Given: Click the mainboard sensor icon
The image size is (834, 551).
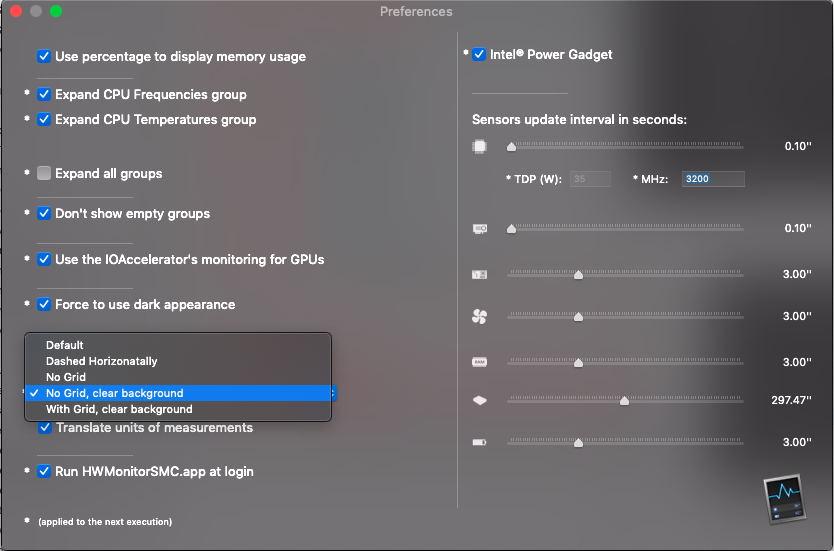Looking at the screenshot, I should [479, 274].
